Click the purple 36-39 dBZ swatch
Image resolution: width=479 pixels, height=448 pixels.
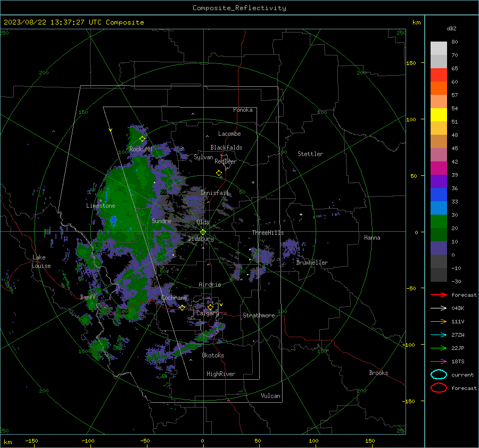[439, 181]
